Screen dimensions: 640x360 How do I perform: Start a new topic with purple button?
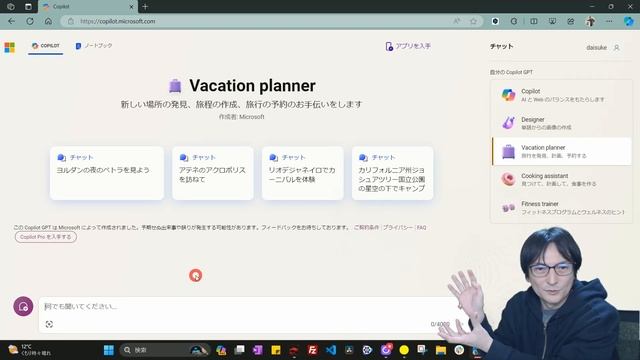click(x=23, y=306)
